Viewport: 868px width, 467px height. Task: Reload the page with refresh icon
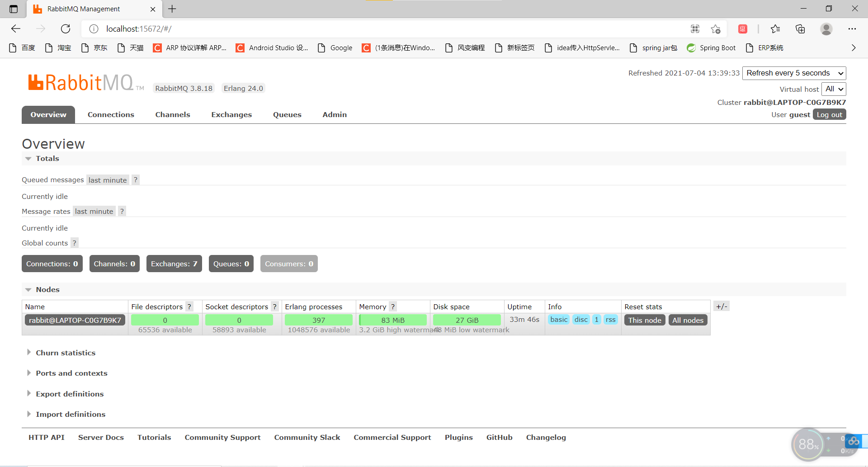point(66,29)
